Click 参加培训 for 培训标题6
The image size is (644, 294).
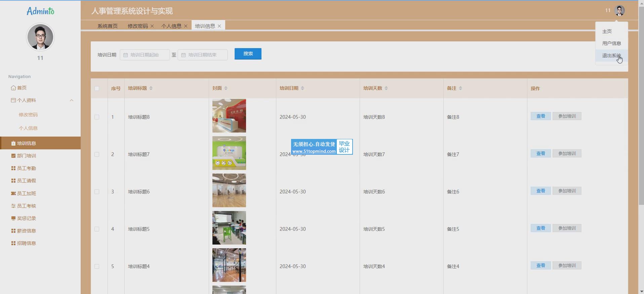pos(567,191)
